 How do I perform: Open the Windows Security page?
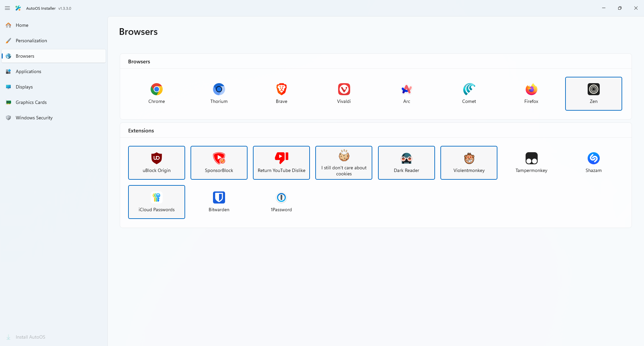click(x=54, y=118)
